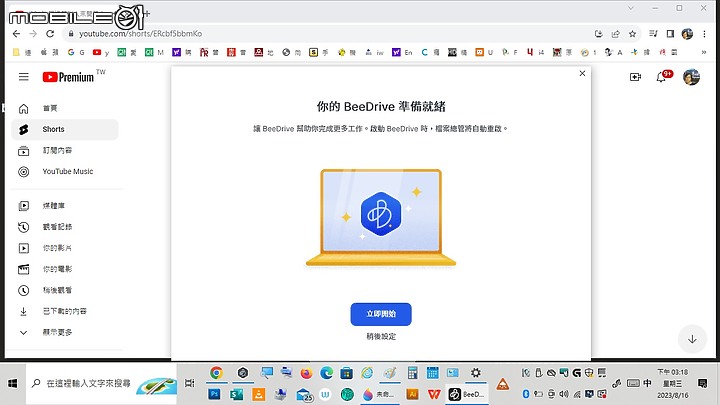Click the blue 立即開始 button in BeeDrive dialog
This screenshot has width=720, height=405.
point(381,314)
